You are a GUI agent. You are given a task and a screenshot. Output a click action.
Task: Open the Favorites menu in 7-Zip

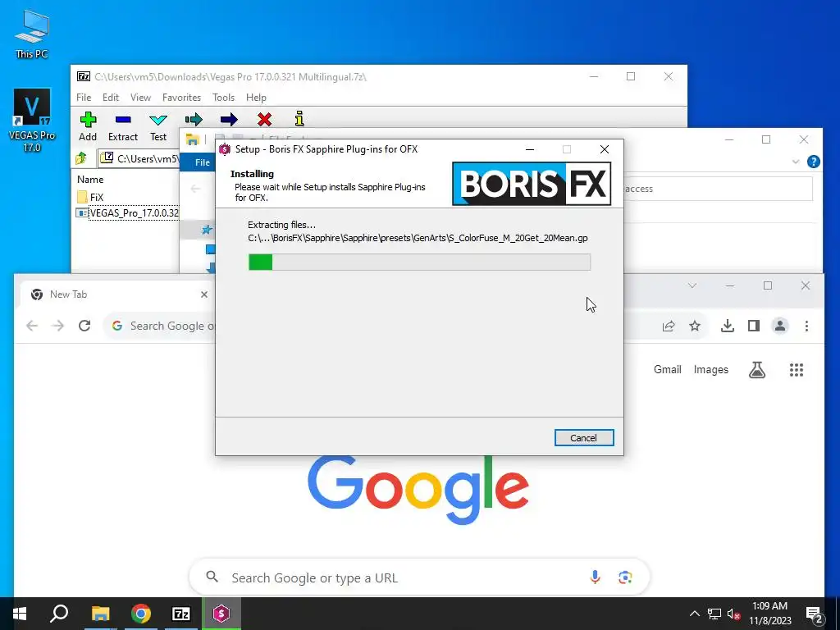pyautogui.click(x=181, y=98)
